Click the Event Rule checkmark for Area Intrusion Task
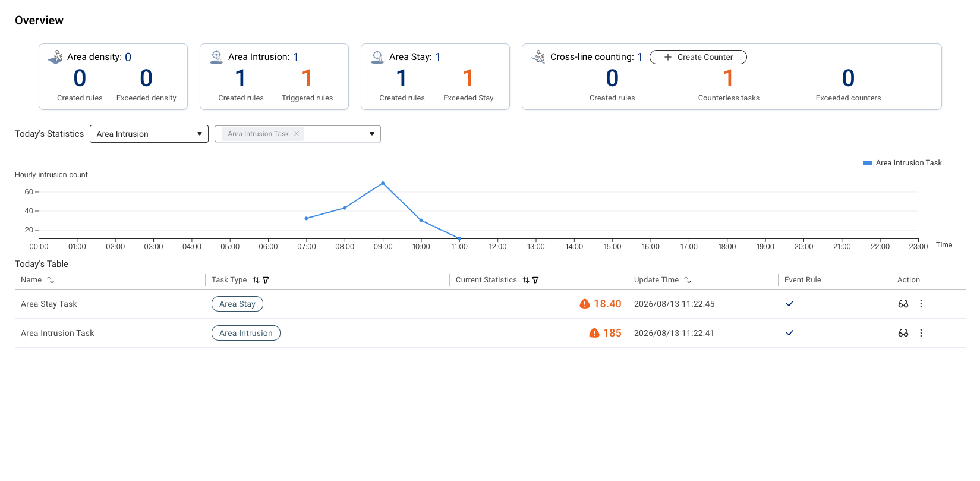This screenshot has width=980, height=481. (790, 333)
